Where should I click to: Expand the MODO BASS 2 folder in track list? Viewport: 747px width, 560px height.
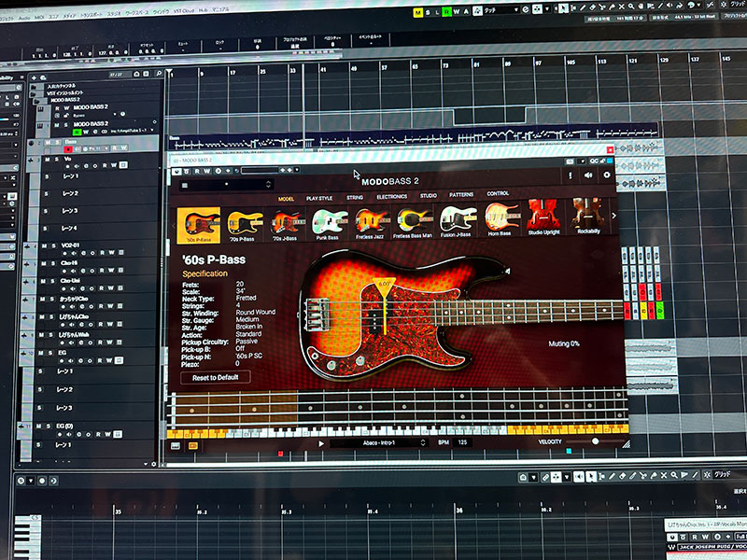coord(37,101)
